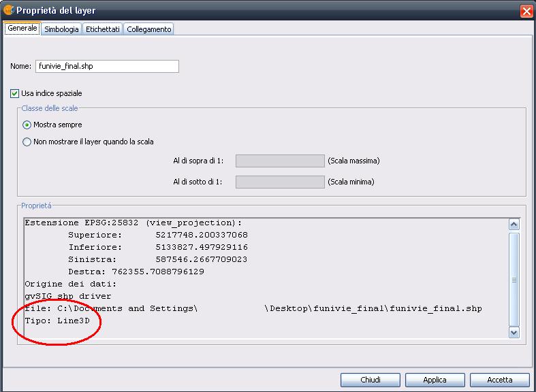Image resolution: width=536 pixels, height=392 pixels.
Task: Choose Non mostrare il layer quando la scala
Action: coord(27,142)
